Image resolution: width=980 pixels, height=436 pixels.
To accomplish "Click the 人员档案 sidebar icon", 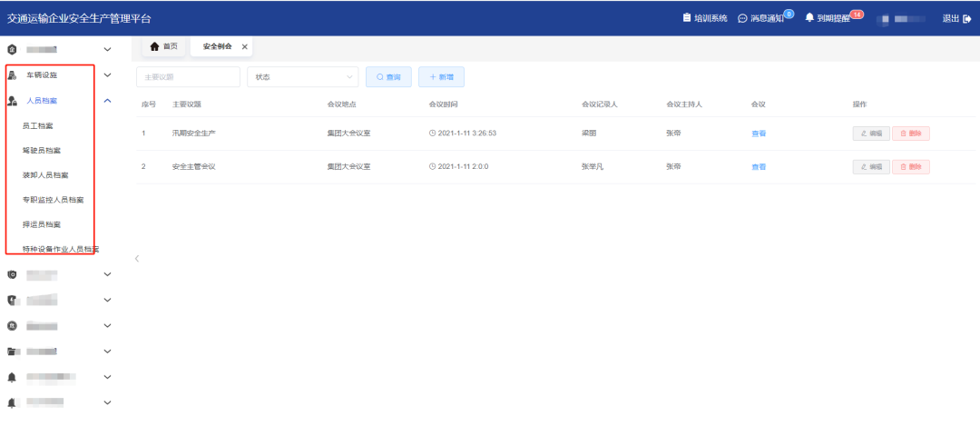I will (x=13, y=101).
